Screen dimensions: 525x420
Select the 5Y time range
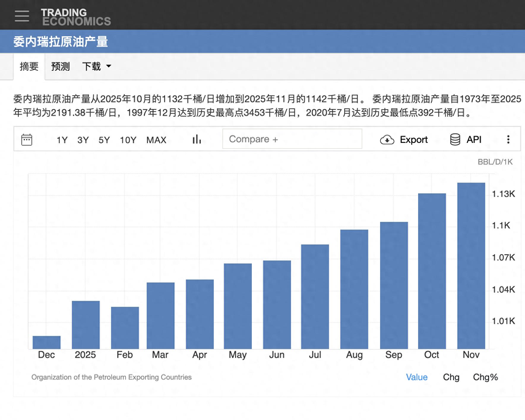[104, 140]
